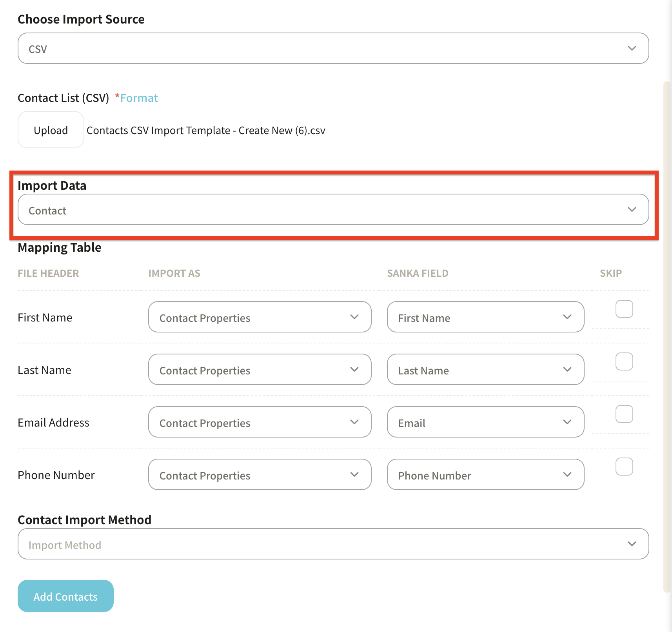Open Import As dropdown for Email Address
This screenshot has width=672, height=632.
tap(260, 422)
